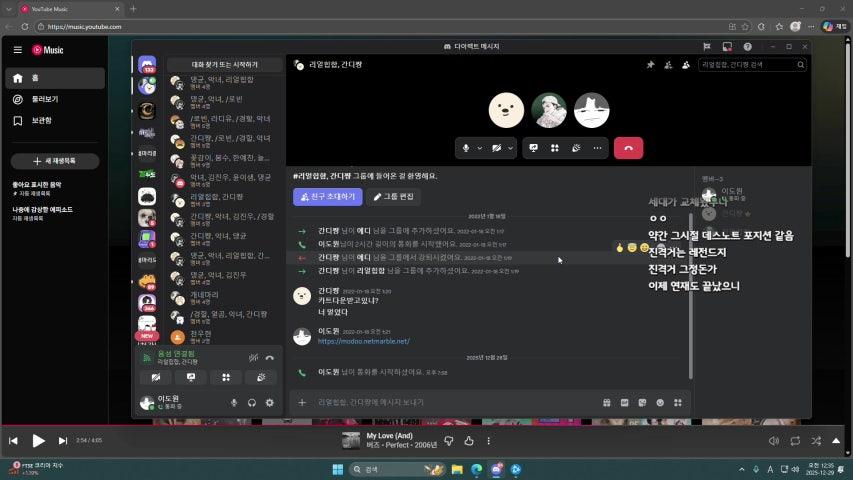The width and height of the screenshot is (853, 480).
Task: Toggle camera button in voice panel
Action: (156, 377)
